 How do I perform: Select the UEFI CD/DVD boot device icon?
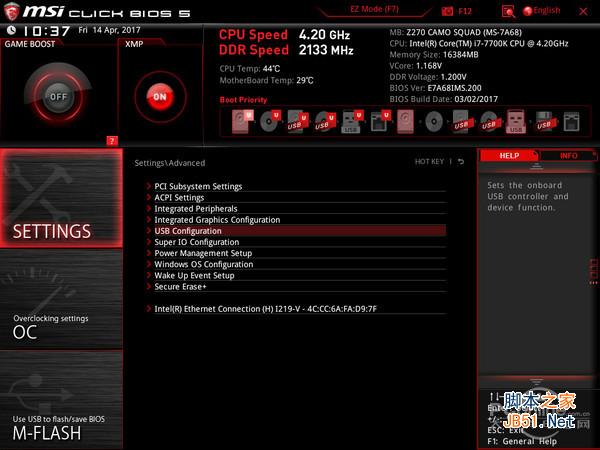pyautogui.click(x=270, y=122)
